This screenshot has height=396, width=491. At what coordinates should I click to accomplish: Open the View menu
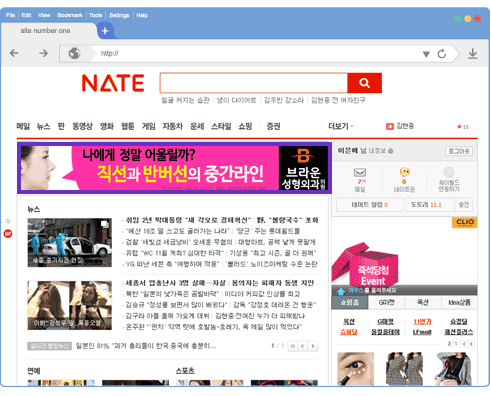click(x=44, y=15)
